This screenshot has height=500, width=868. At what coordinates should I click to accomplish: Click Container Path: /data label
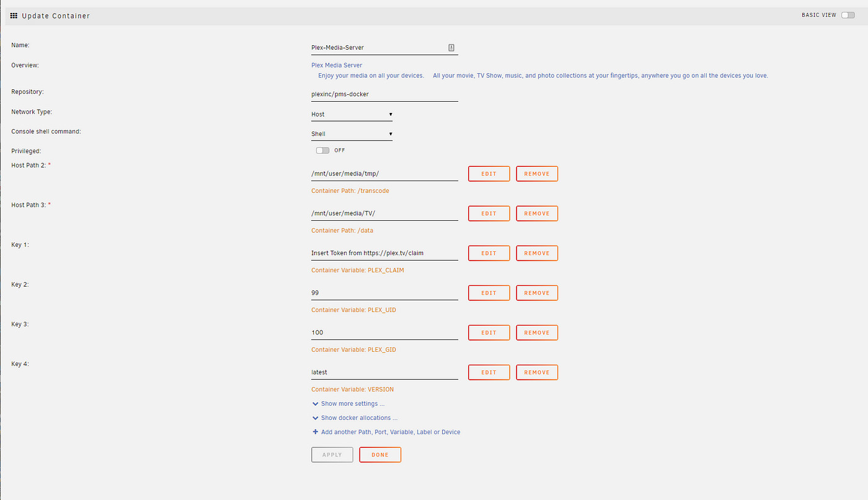[342, 231]
